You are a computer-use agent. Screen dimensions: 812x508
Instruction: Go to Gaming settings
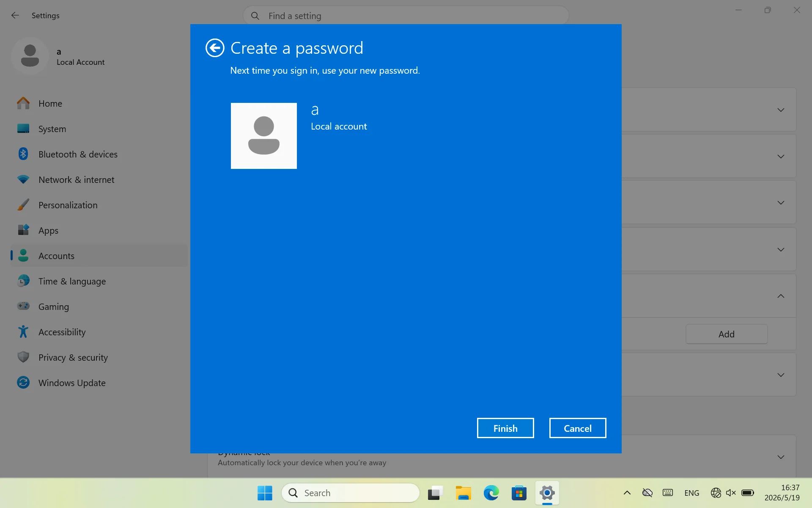tap(99, 306)
